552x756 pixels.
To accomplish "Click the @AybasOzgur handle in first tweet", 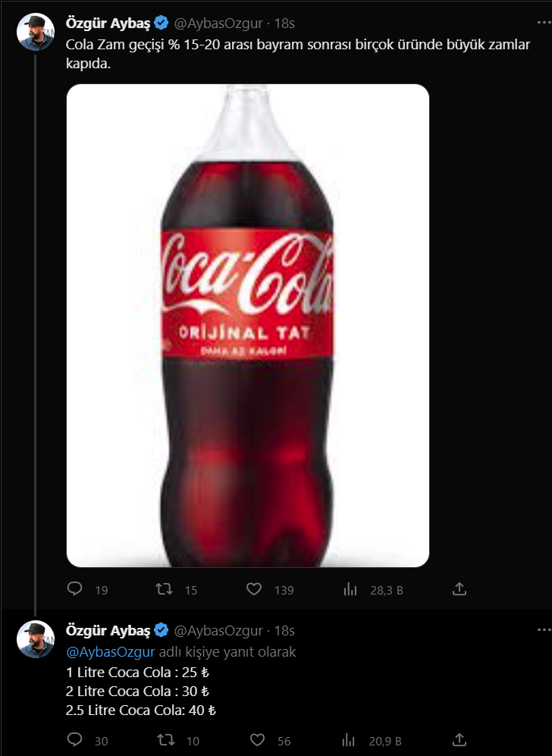I will (219, 24).
